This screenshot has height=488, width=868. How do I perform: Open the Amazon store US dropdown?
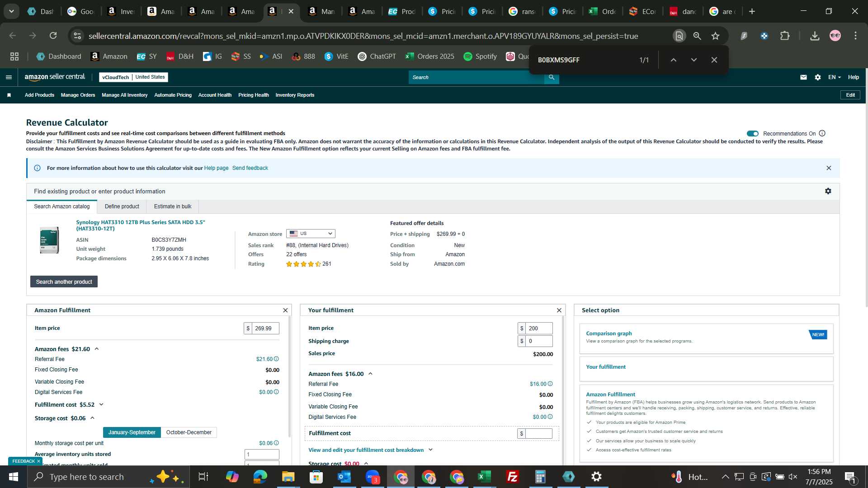[311, 234]
